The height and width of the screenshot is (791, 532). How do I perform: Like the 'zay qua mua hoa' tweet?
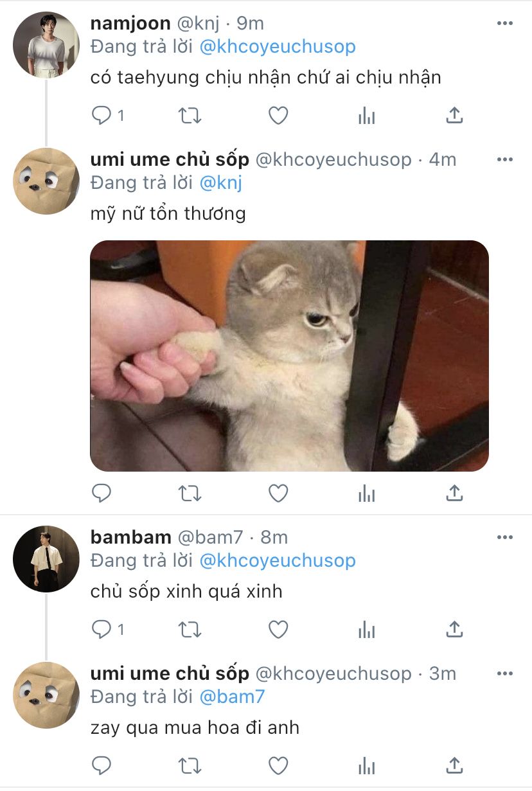(278, 766)
